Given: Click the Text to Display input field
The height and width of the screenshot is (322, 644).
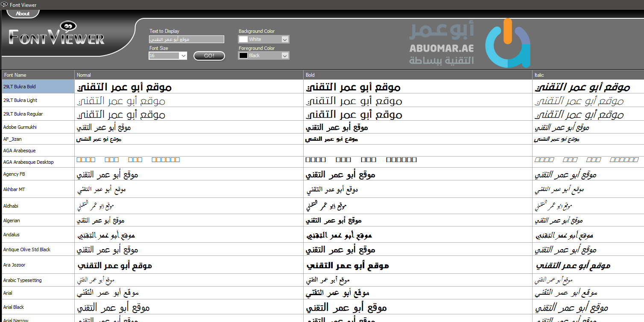Looking at the screenshot, I should point(186,39).
